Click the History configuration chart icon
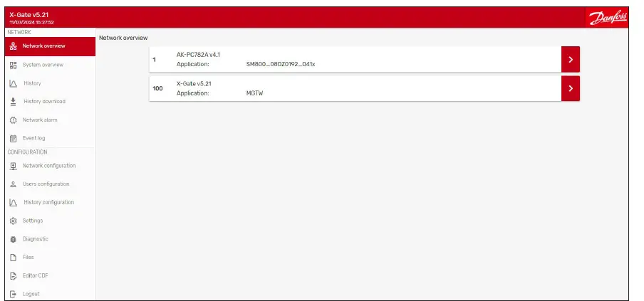 (13, 203)
